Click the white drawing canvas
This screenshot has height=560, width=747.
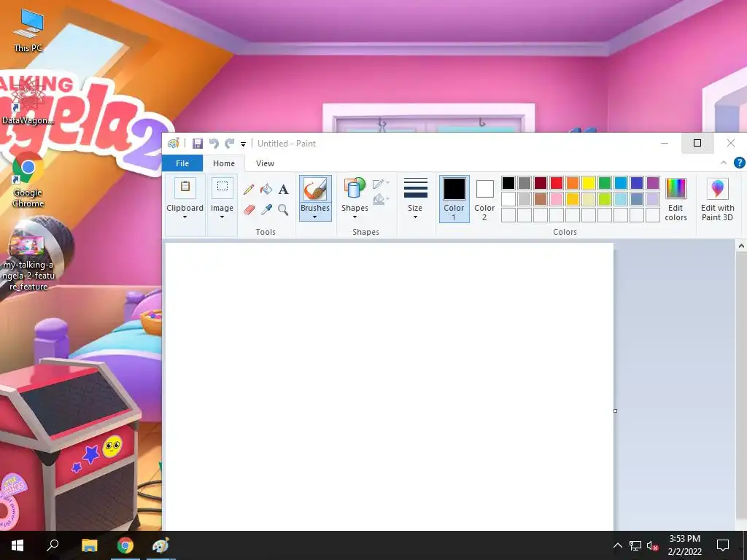390,386
